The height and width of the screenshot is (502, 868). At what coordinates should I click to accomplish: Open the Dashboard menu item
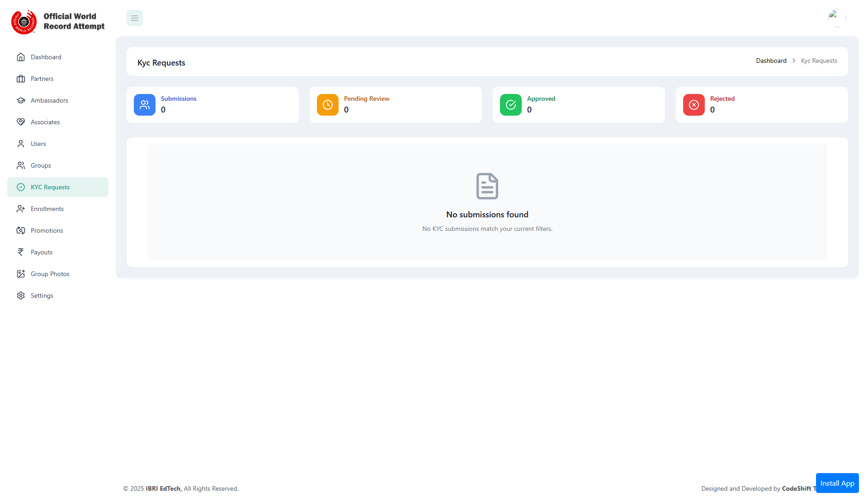click(x=58, y=57)
